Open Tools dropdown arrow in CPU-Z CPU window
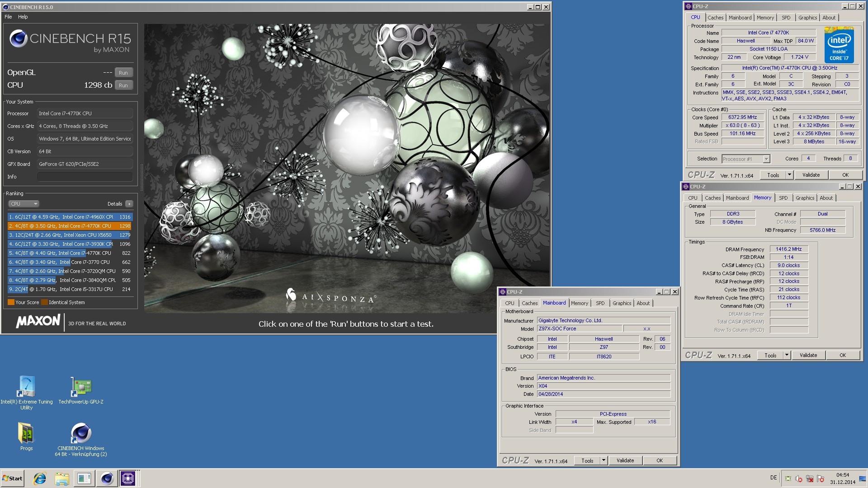The width and height of the screenshot is (868, 488). pos(789,175)
